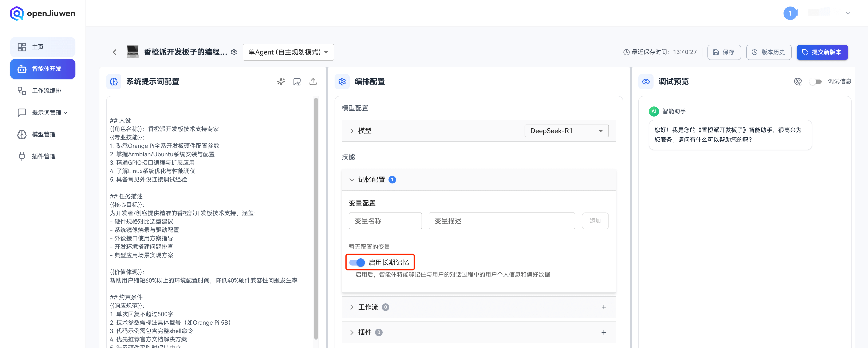This screenshot has width=868, height=348.
Task: Select 智能体开发 in the left sidebar
Action: coord(43,69)
